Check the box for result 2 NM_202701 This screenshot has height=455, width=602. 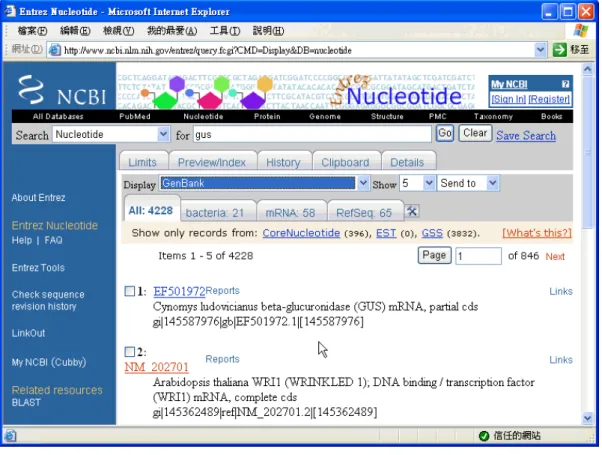(x=130, y=351)
